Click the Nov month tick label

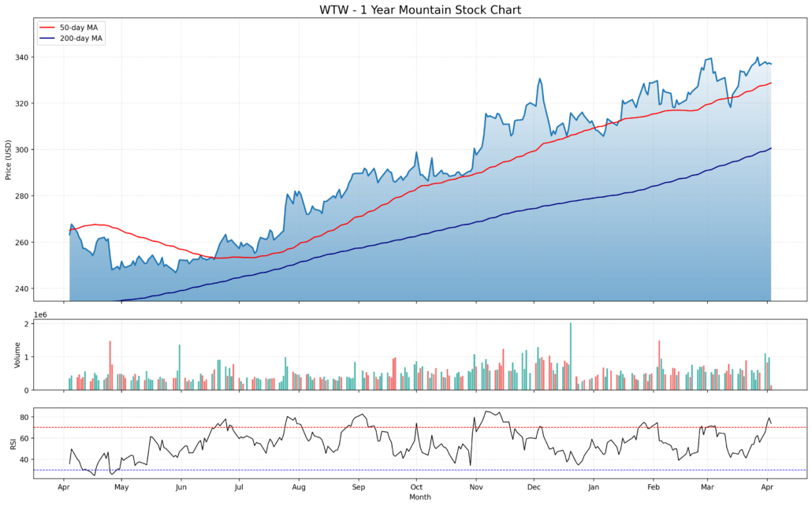click(x=476, y=487)
